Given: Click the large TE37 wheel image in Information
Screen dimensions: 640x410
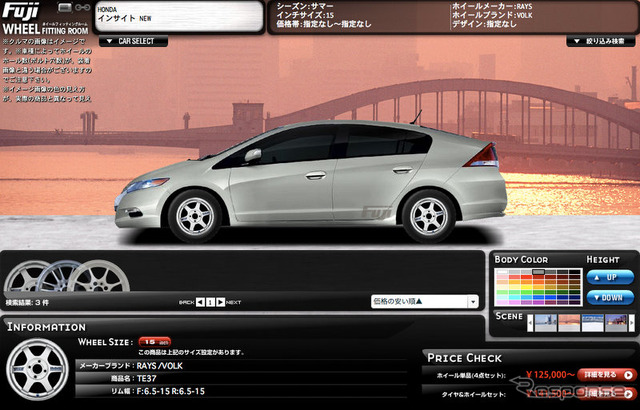Looking at the screenshot, I should 38,370.
